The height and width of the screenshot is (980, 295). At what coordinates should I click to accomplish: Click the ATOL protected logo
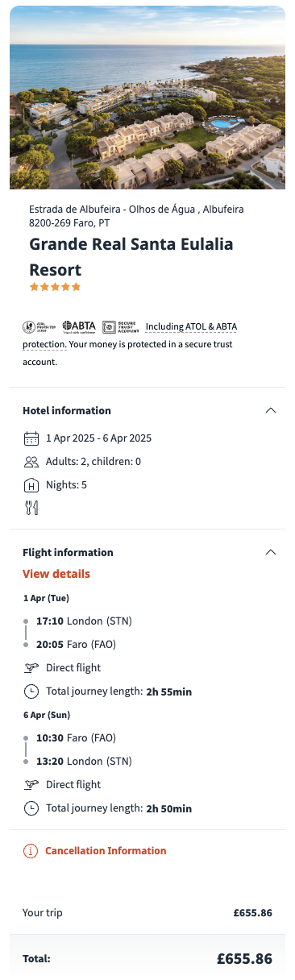pyautogui.click(x=39, y=326)
